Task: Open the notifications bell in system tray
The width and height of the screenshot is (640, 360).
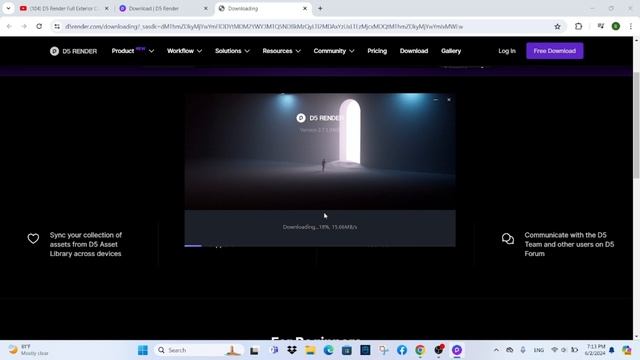Action: point(611,350)
